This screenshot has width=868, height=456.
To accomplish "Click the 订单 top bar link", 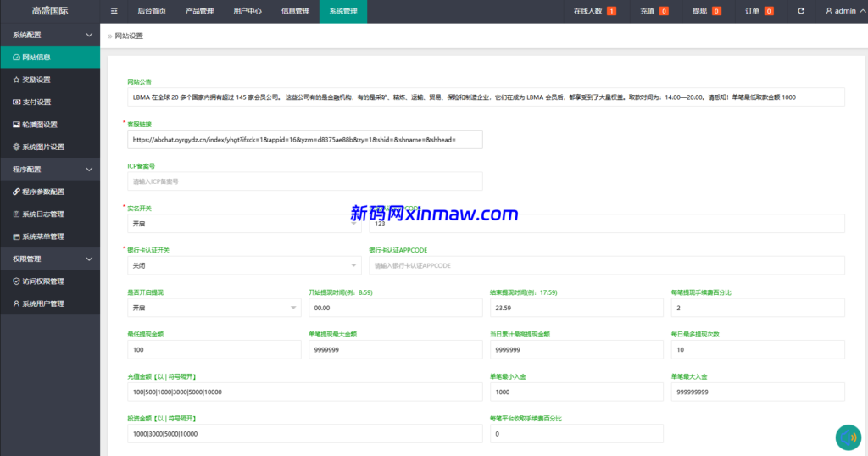I will pos(753,11).
